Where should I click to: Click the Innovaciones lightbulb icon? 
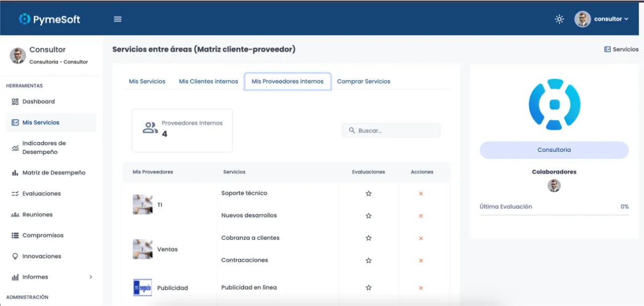[15, 257]
